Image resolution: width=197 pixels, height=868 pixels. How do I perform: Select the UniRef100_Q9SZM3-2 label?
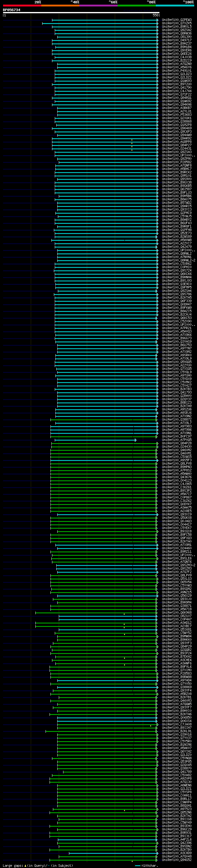pos(179,565)
